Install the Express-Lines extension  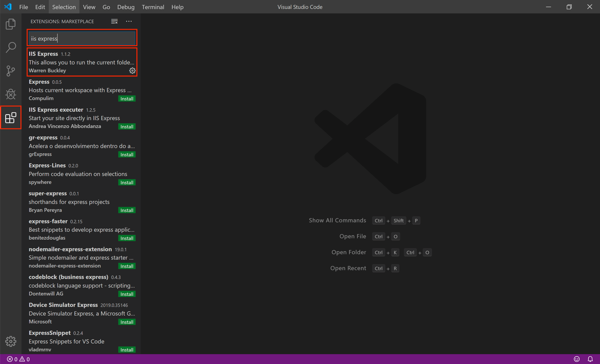click(x=127, y=182)
